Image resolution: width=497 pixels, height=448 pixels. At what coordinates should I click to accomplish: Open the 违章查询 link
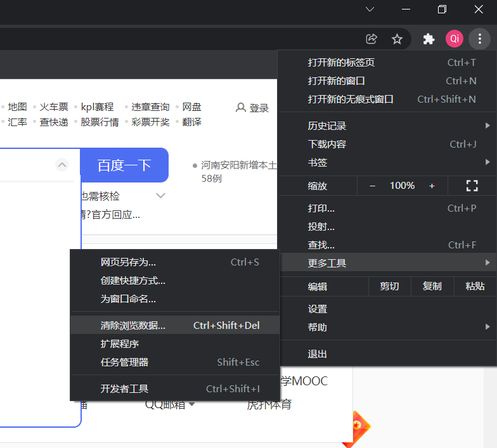click(x=151, y=106)
